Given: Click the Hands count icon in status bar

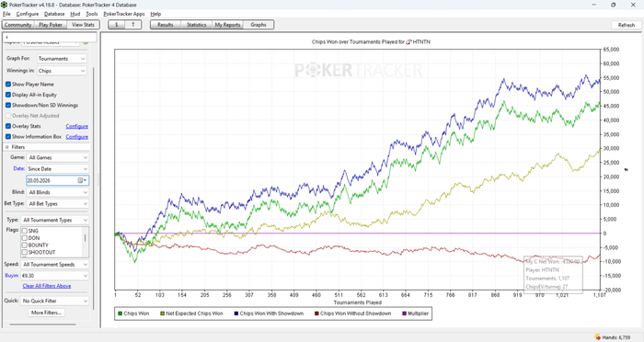Looking at the screenshot, I should pyautogui.click(x=598, y=337).
